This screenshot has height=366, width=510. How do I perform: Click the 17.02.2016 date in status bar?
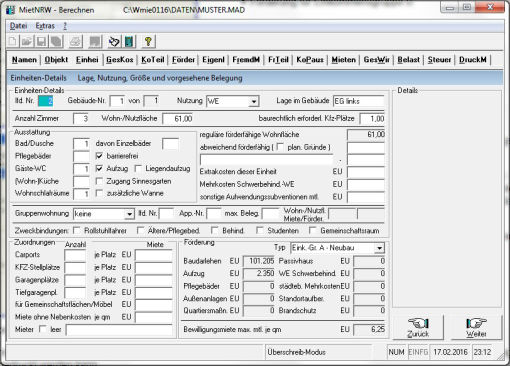point(450,352)
